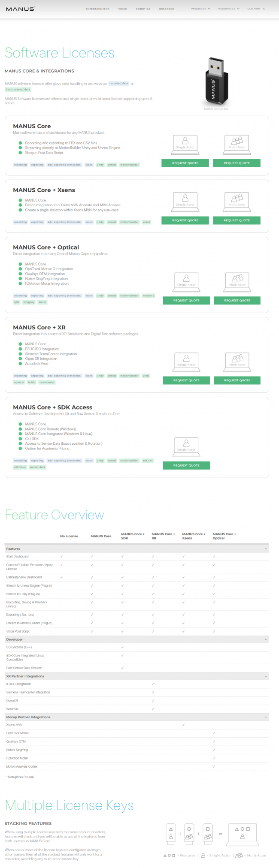Screen dimensions: 279x868
Task: Go to Robotics in navigation
Action: pyautogui.click(x=143, y=9)
